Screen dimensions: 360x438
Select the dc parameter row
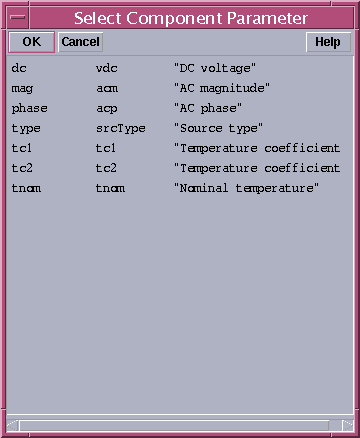pos(180,68)
